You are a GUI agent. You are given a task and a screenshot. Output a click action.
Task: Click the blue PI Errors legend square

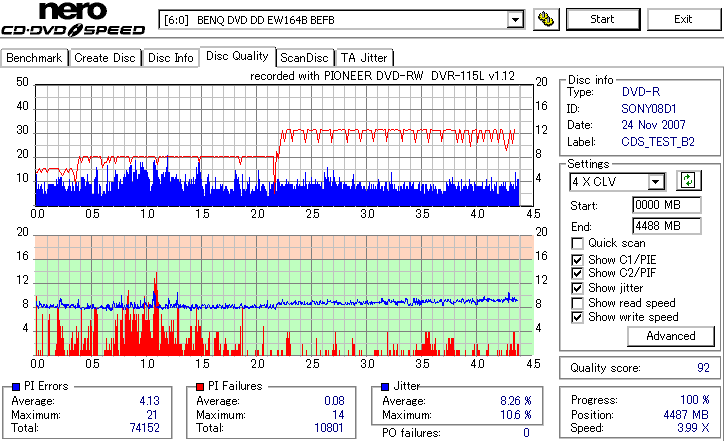[16, 387]
